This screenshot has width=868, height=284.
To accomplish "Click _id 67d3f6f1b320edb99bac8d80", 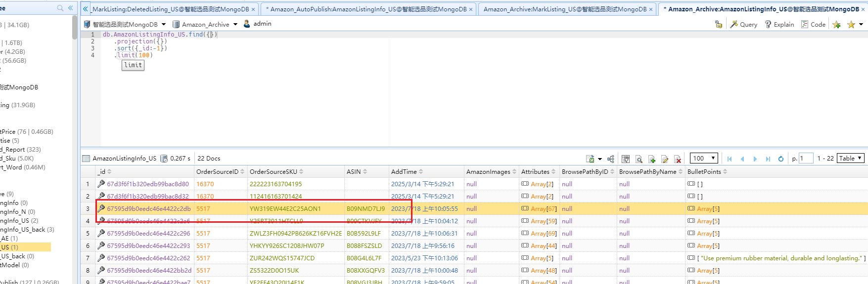I will [148, 184].
